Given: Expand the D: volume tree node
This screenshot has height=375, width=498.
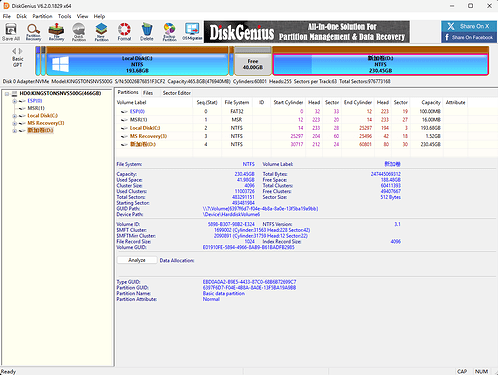Looking at the screenshot, I should coord(14,131).
